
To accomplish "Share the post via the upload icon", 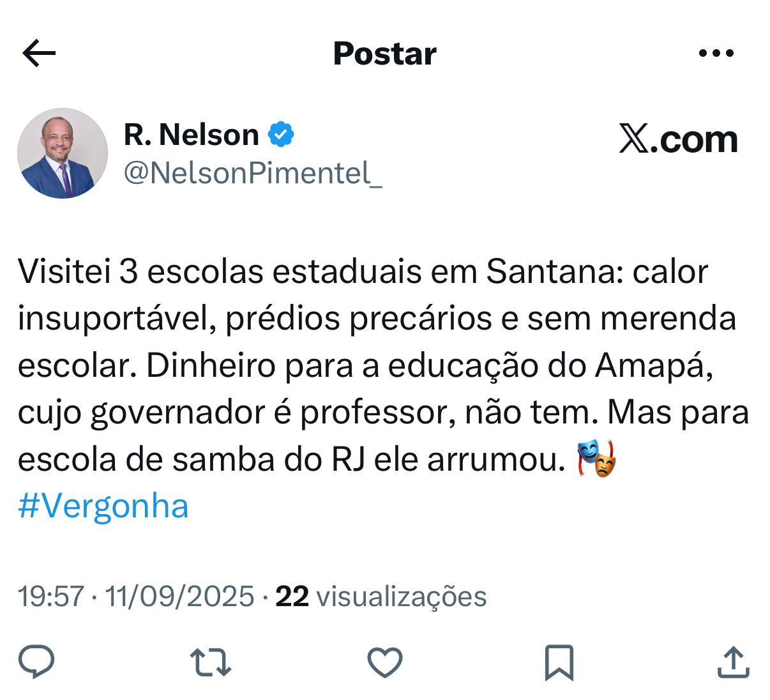I will (x=733, y=662).
